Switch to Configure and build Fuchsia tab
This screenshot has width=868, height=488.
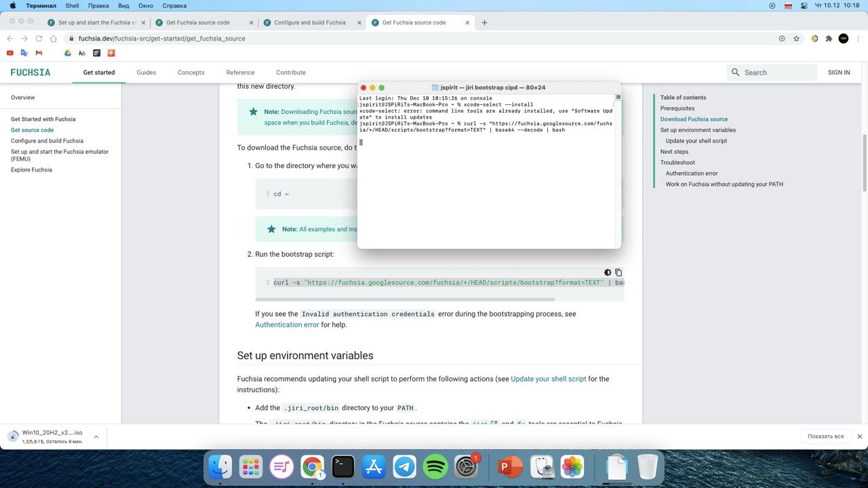[x=310, y=22]
